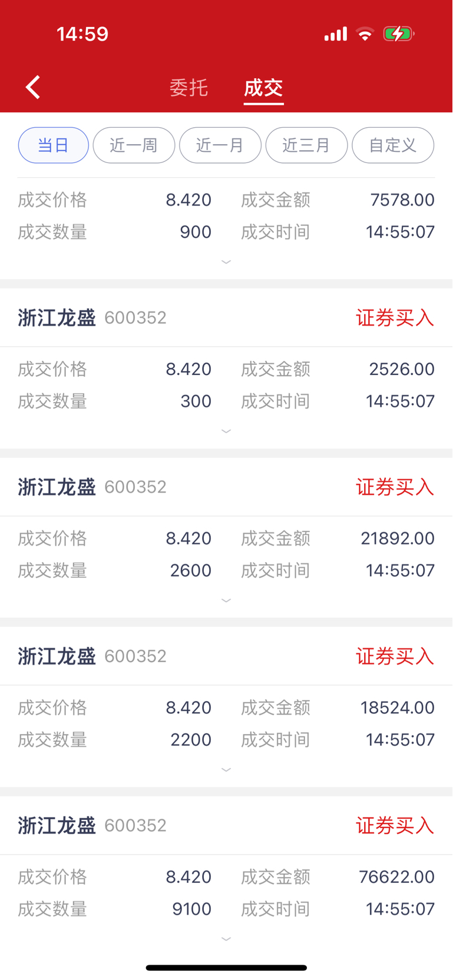Tap the Wi-Fi status icon
Viewport: 453px width, 980px height.
point(365,34)
